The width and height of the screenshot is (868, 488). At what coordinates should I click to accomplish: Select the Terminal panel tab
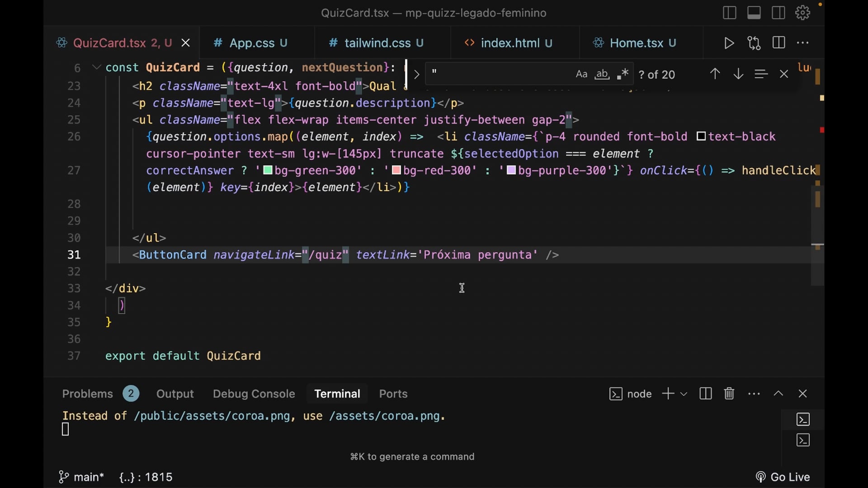(x=337, y=394)
